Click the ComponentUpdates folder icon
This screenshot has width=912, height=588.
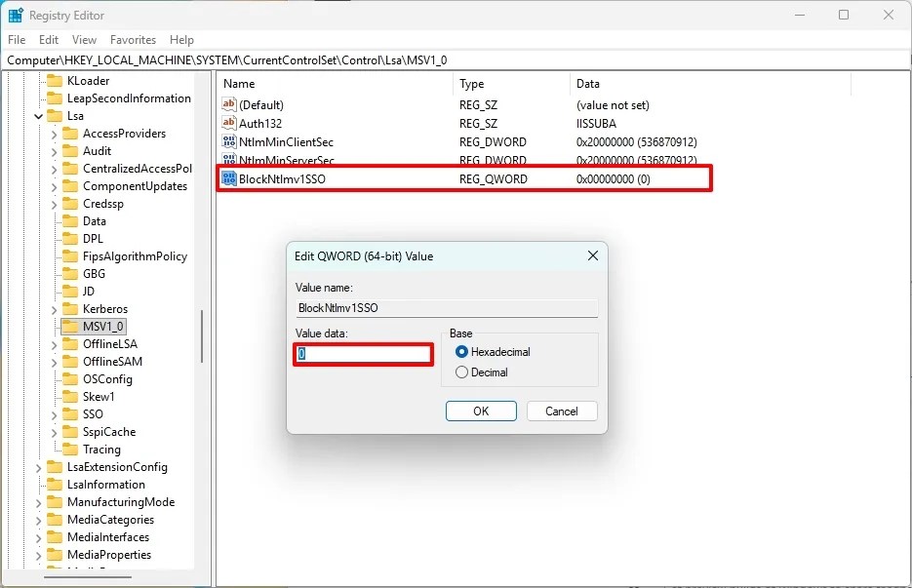pyautogui.click(x=70, y=186)
